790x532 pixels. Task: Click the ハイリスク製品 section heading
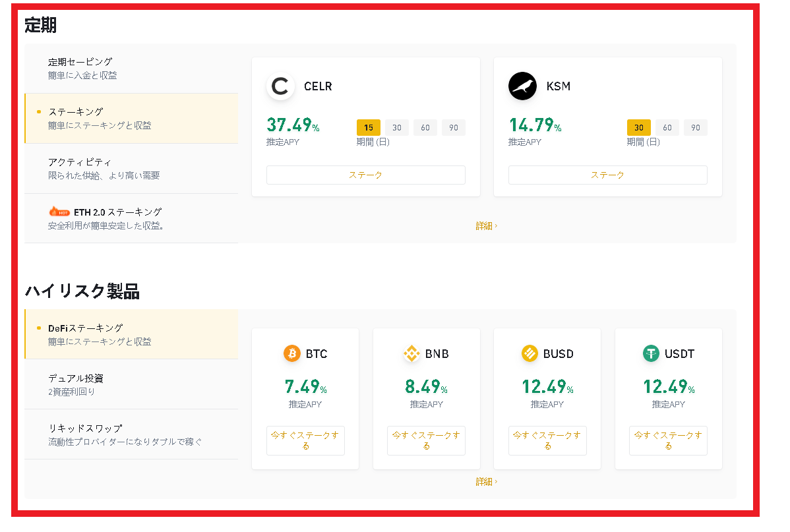click(x=82, y=291)
